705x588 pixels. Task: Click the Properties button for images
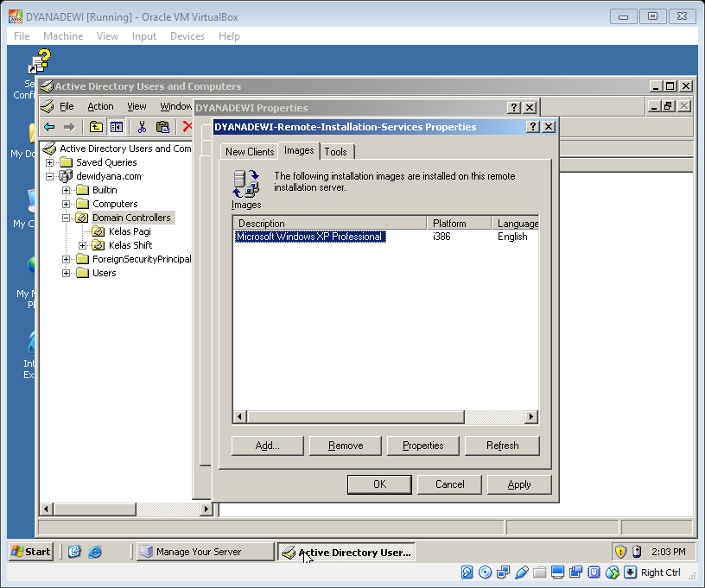[x=423, y=446]
